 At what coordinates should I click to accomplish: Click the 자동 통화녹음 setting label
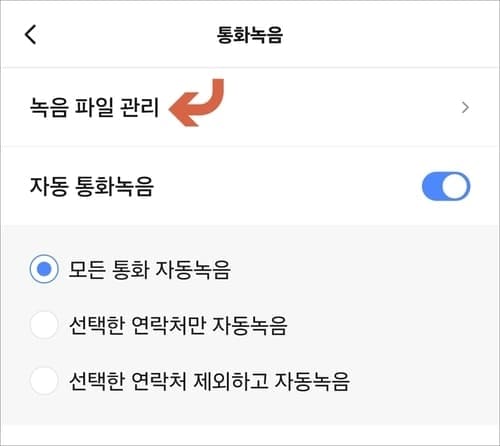tap(92, 186)
